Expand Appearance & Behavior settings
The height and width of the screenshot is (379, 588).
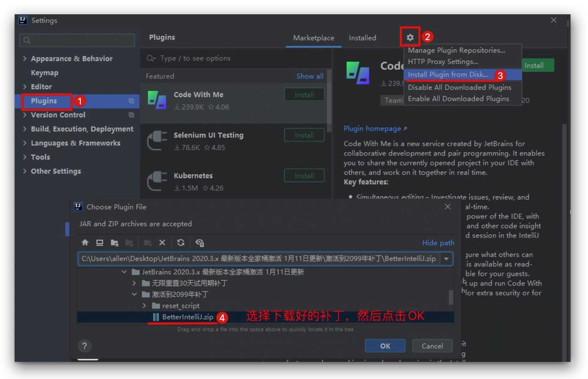[25, 58]
